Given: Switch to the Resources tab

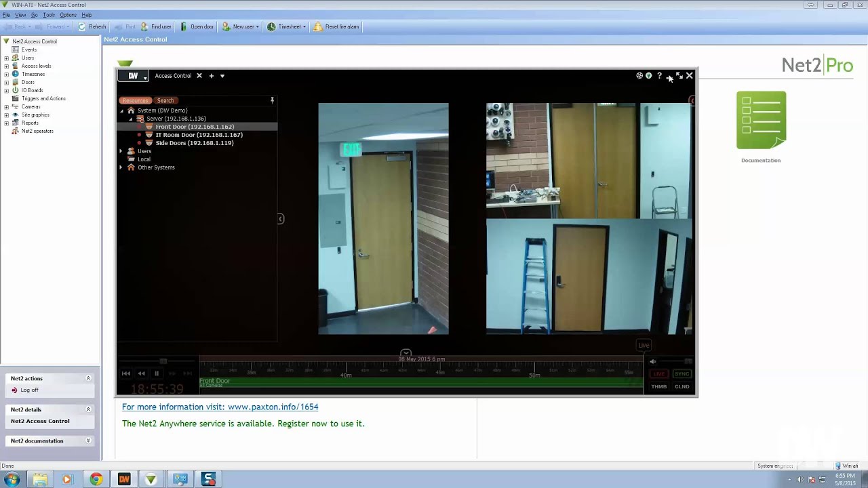Looking at the screenshot, I should (135, 100).
